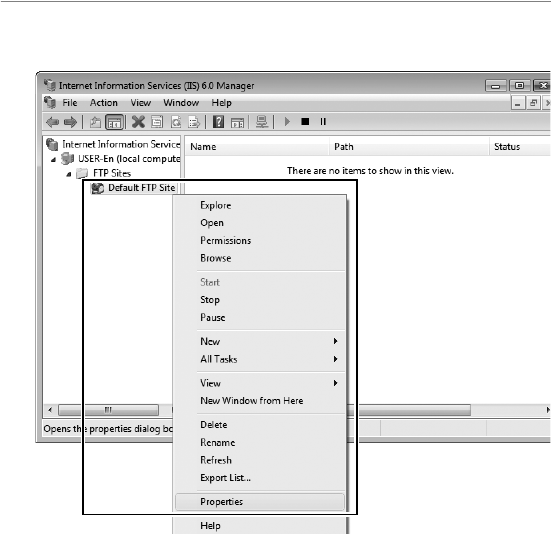Click the details pane horizontal scrollbar thumb
The height and width of the screenshot is (534, 551).
click(x=409, y=410)
